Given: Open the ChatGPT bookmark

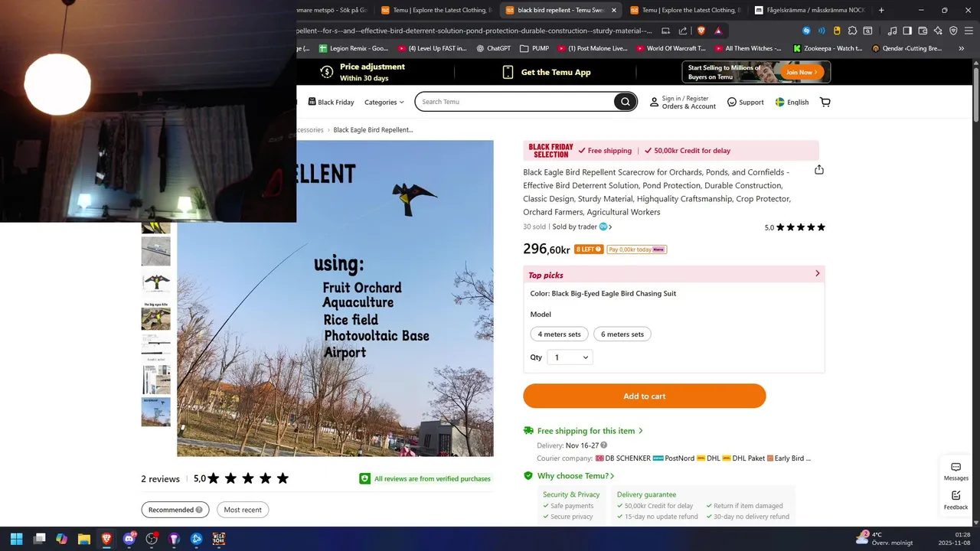Looking at the screenshot, I should pyautogui.click(x=494, y=48).
